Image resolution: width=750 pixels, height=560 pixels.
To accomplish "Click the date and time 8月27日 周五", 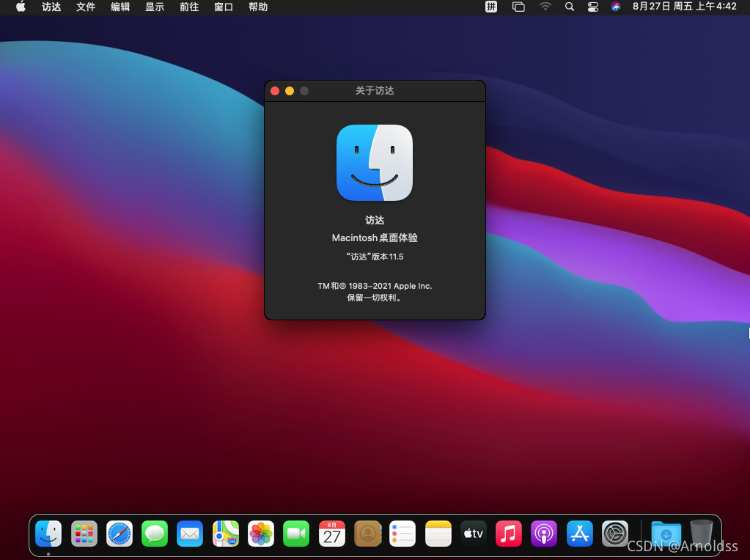I will 685,7.
